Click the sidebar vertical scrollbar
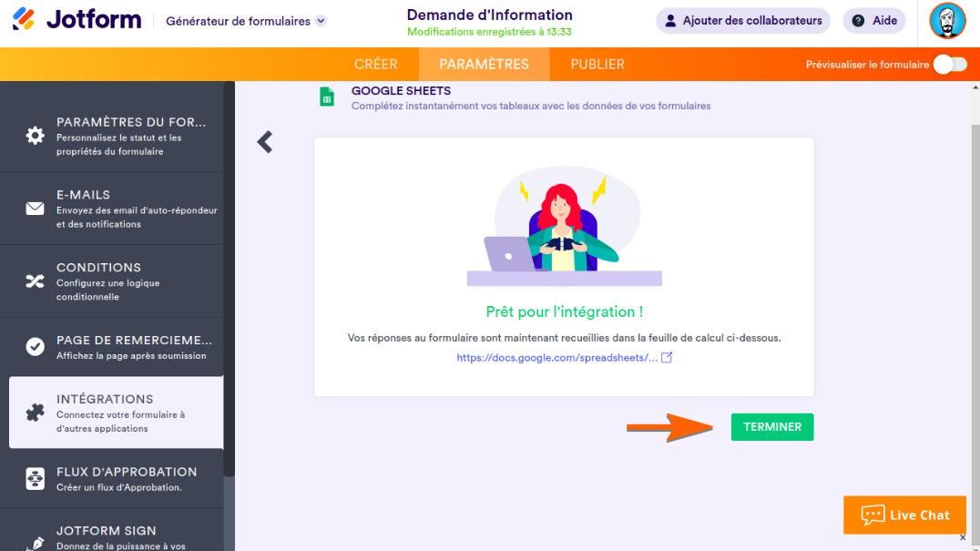 [230, 280]
